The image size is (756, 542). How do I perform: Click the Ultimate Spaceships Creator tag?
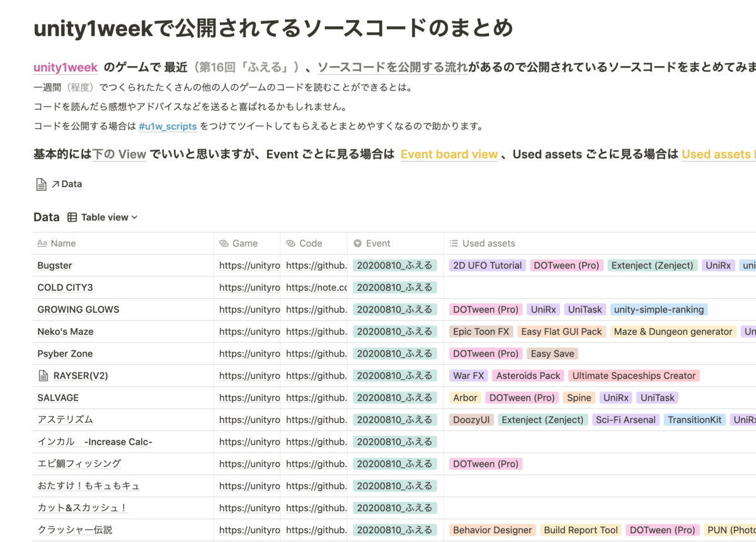(x=634, y=376)
